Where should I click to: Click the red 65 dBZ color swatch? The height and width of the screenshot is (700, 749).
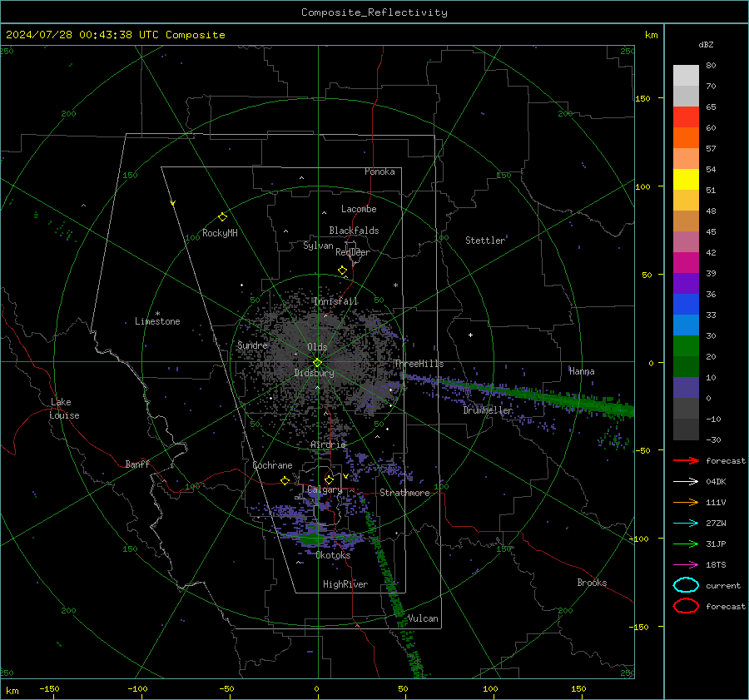point(686,117)
